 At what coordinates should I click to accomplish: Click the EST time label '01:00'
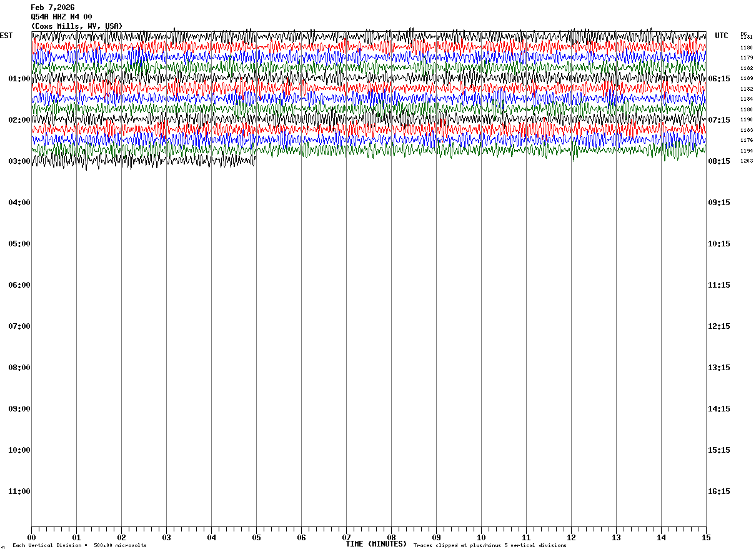[19, 79]
